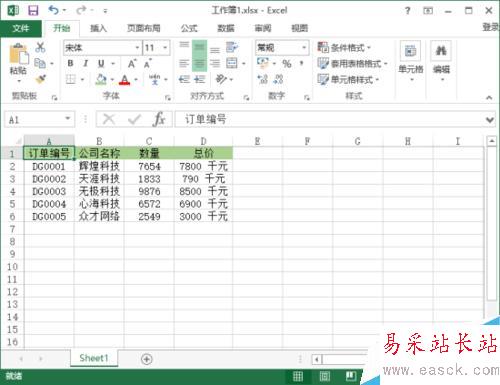Open font group dialog launcher
This screenshot has width=500, height=385.
(168, 98)
